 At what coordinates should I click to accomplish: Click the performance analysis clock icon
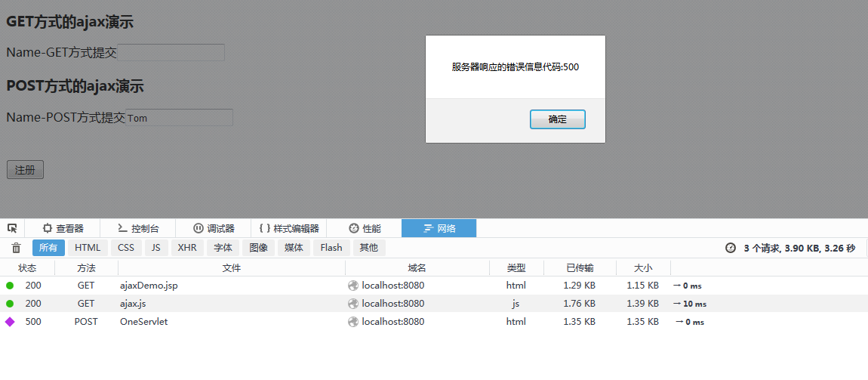[730, 248]
